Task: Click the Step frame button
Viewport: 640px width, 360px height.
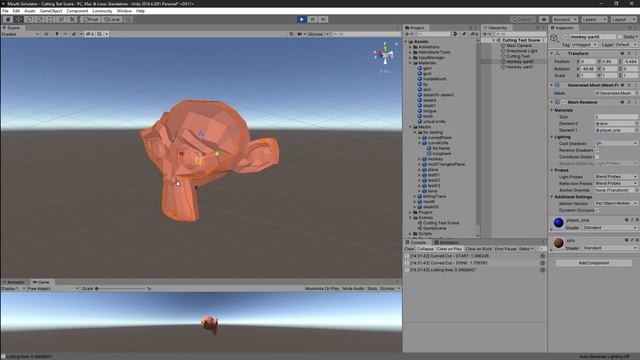Action: [323, 19]
